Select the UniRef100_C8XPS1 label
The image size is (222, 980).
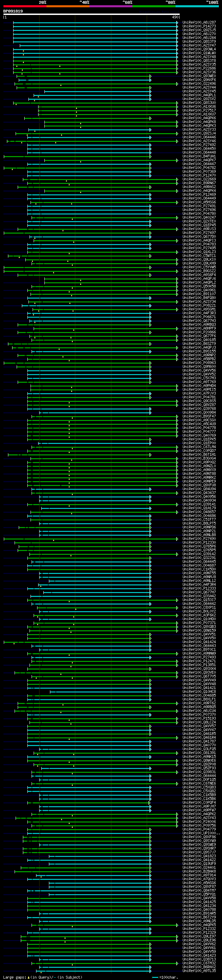(x=199, y=608)
